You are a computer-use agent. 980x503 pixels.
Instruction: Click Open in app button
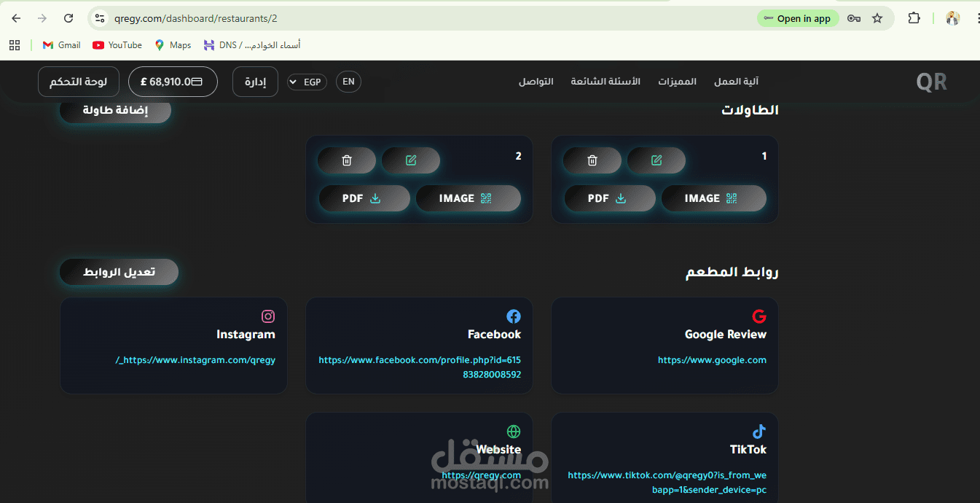(x=798, y=19)
